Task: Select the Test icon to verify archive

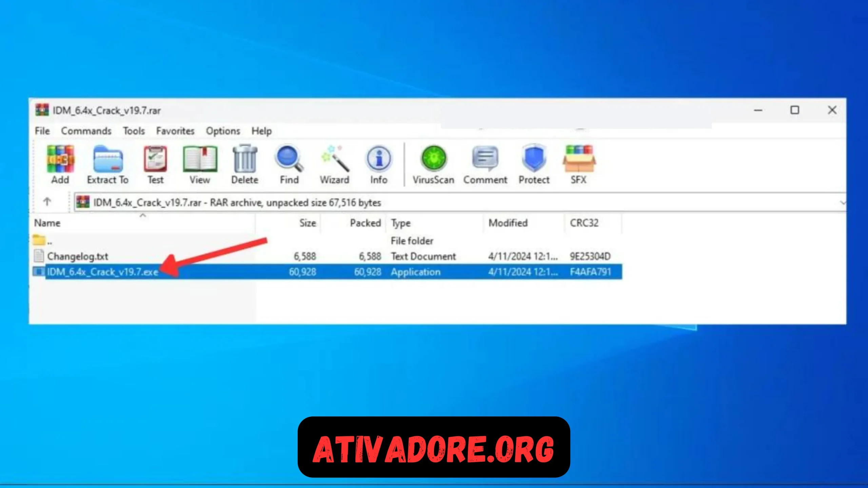Action: [155, 164]
